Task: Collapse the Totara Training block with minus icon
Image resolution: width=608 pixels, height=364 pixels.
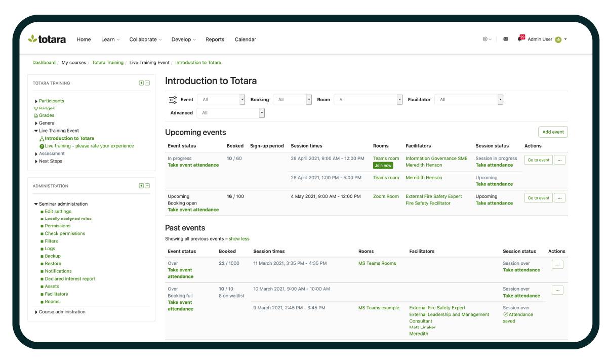Action: (147, 83)
